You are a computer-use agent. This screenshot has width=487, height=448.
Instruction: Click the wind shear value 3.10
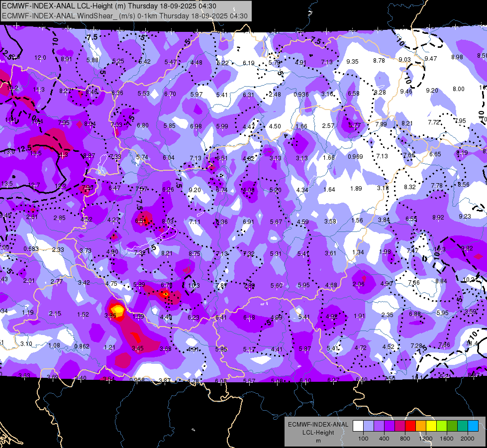point(26,344)
